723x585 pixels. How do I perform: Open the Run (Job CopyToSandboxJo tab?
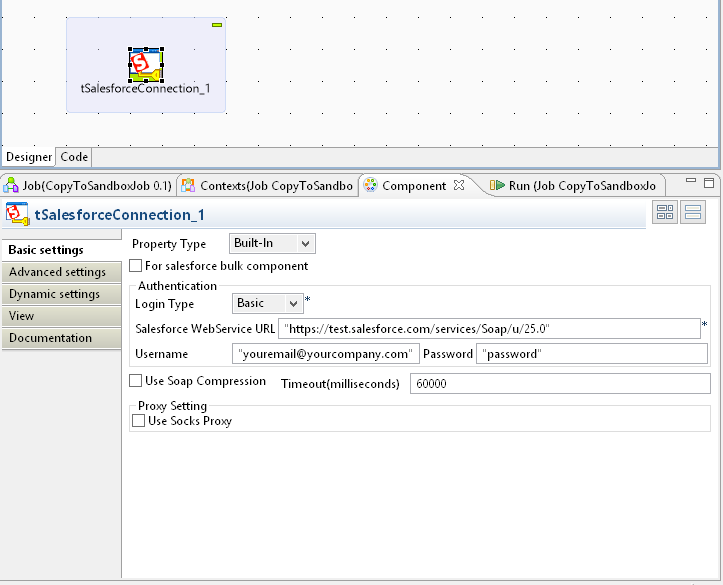coord(574,186)
